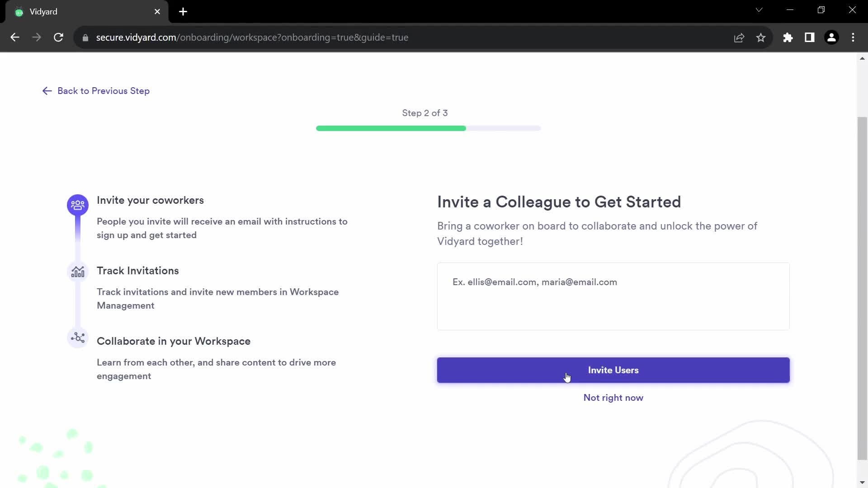868x488 pixels.
Task: Click the Vidyard coworkers invite icon
Action: coord(77,204)
